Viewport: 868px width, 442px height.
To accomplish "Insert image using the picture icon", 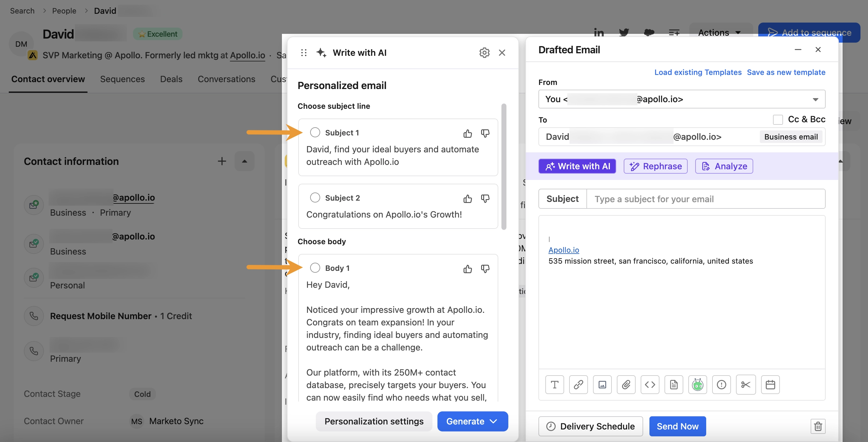I will point(602,384).
